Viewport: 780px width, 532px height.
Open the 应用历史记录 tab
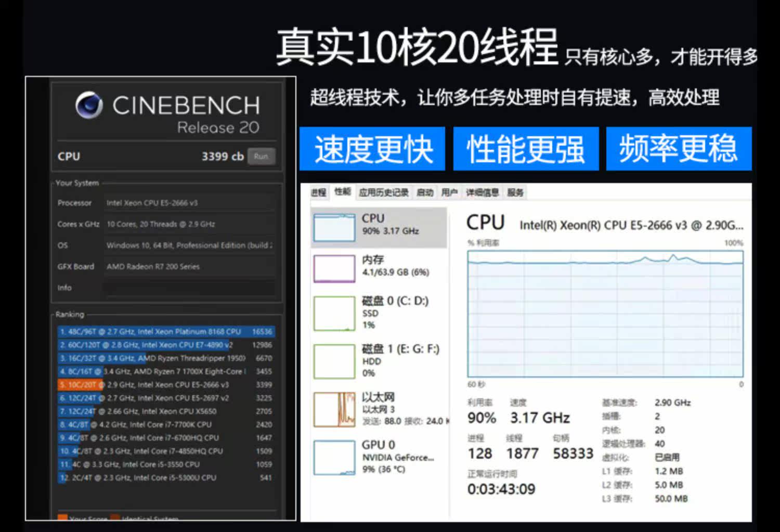tap(383, 192)
